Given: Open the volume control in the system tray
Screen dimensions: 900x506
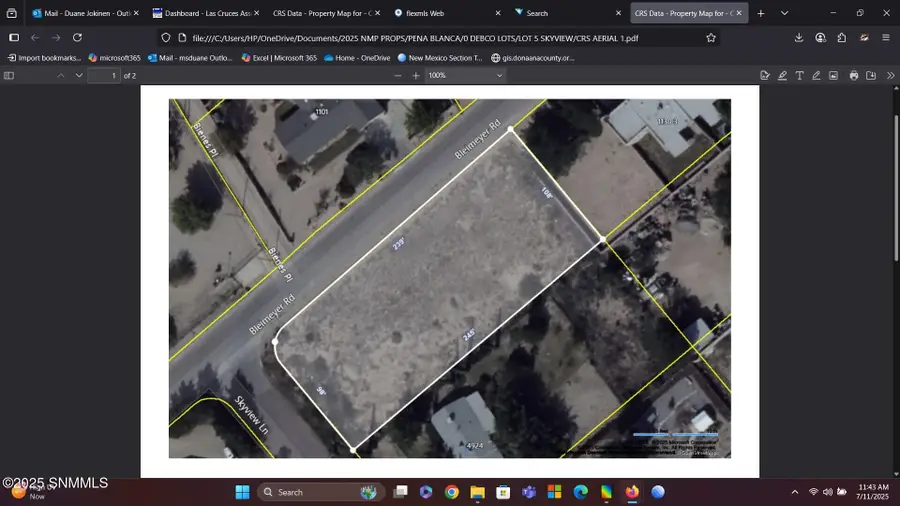Looking at the screenshot, I should [x=828, y=492].
